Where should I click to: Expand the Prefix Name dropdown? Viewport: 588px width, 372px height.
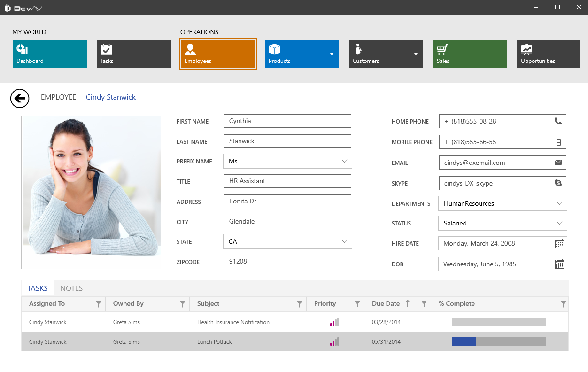pyautogui.click(x=345, y=161)
